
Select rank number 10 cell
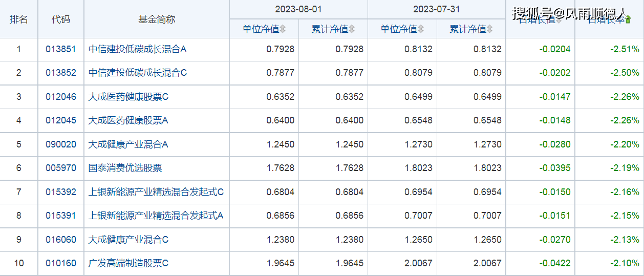(x=19, y=263)
